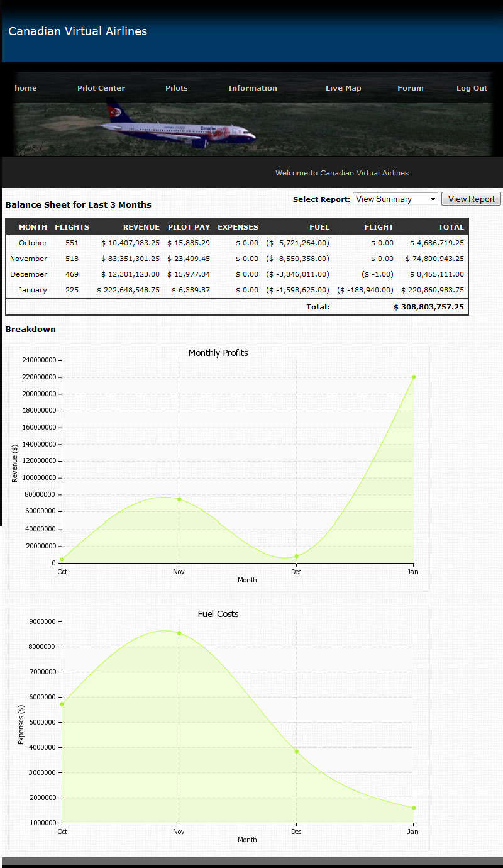Click the January point on Monthly Profits chart
This screenshot has height=868, width=503.
tap(414, 377)
